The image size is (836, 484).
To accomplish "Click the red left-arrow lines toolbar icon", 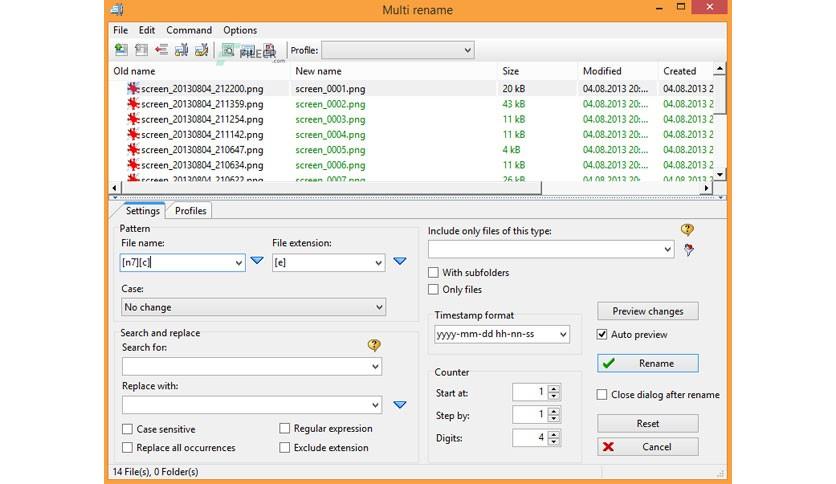I will (x=162, y=50).
